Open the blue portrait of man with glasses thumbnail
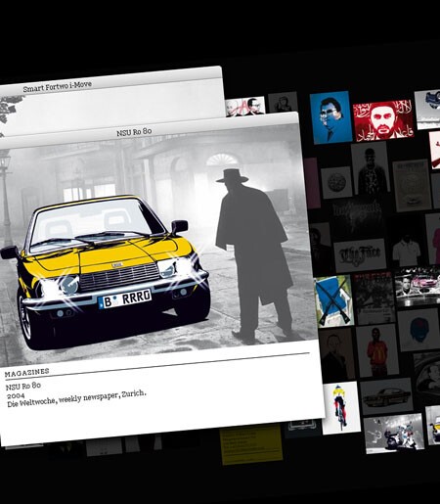The image size is (440, 504). pyautogui.click(x=330, y=117)
